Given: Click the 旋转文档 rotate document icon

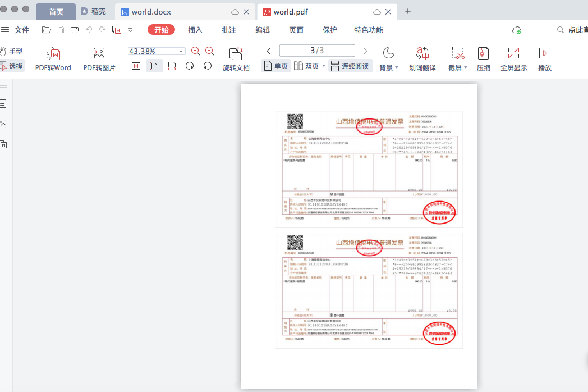Looking at the screenshot, I should (x=236, y=58).
